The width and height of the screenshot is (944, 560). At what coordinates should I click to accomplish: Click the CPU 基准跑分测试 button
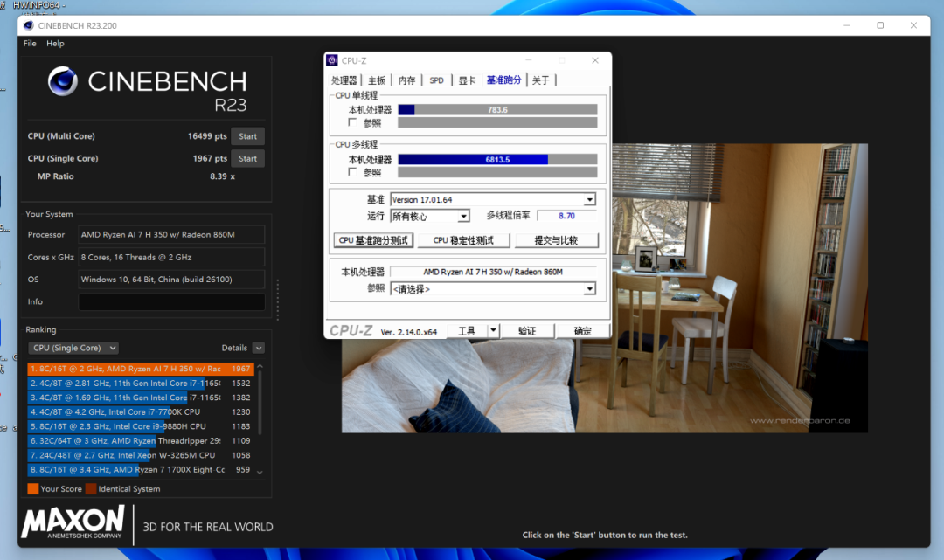[373, 240]
